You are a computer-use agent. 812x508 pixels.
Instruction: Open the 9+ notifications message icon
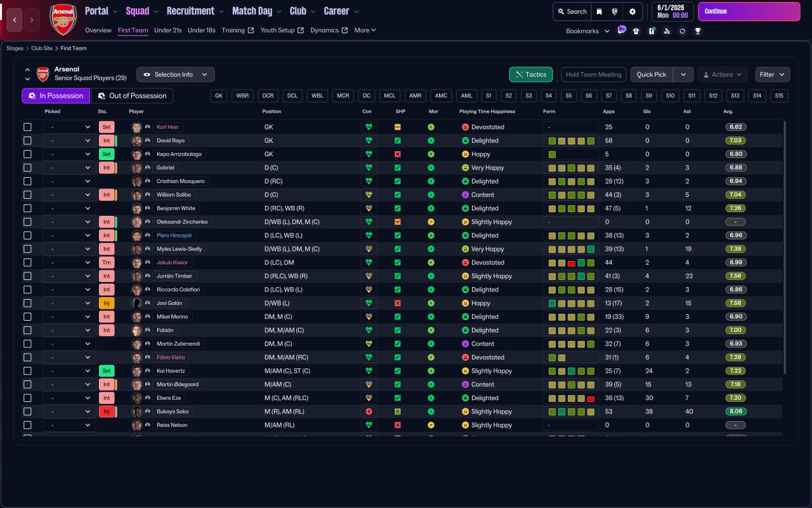tap(621, 30)
